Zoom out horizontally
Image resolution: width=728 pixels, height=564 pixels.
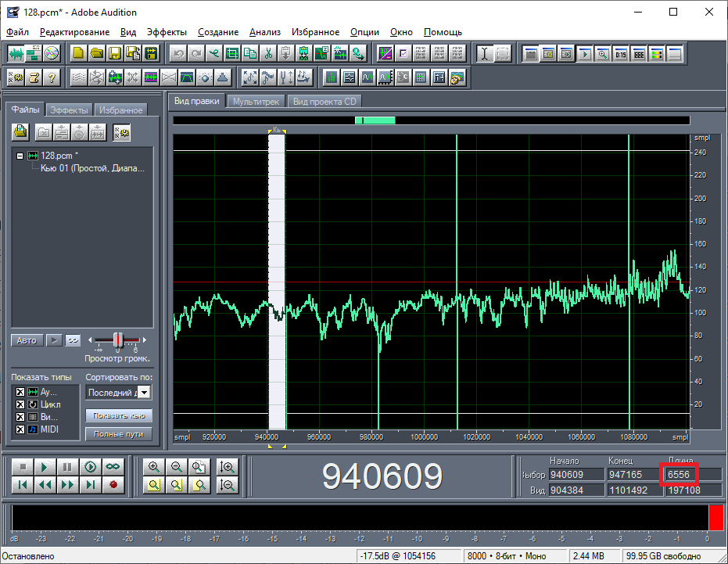pos(177,467)
